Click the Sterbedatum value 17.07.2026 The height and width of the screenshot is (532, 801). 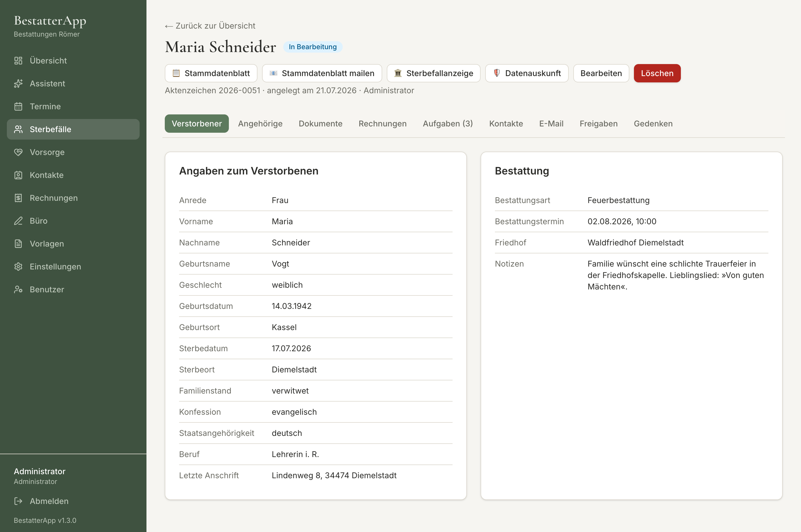tap(292, 348)
